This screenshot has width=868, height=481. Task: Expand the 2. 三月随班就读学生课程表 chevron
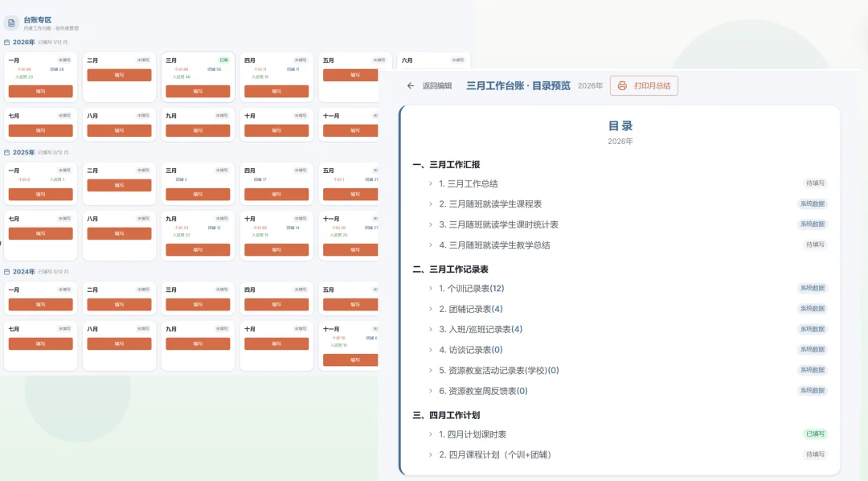431,204
